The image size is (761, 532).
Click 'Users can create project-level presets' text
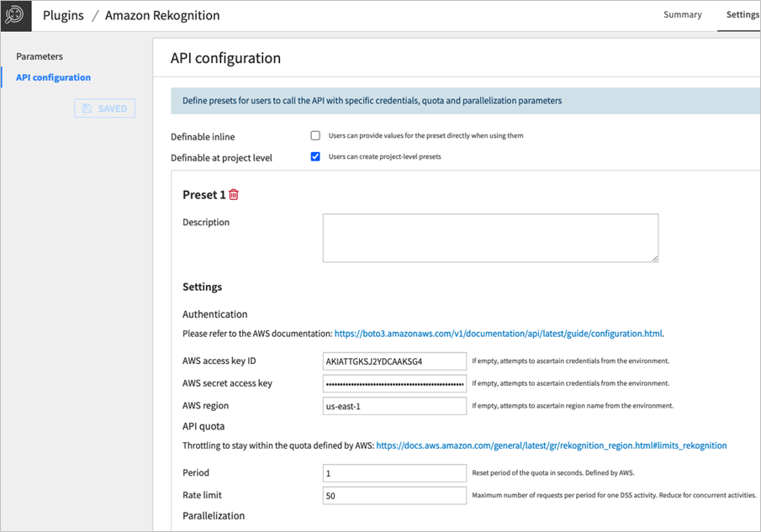385,156
